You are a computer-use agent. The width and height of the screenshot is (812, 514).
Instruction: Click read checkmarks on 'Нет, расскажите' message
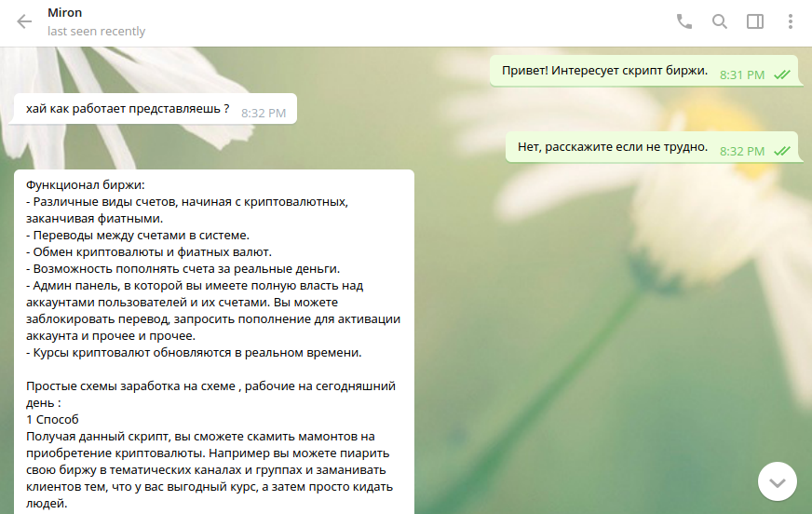[x=782, y=151]
